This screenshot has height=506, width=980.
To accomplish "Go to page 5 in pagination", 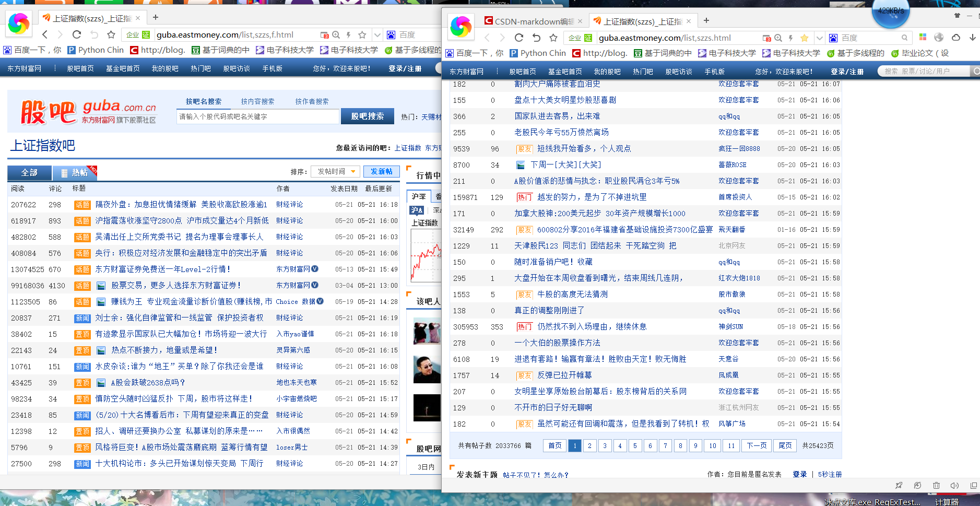I will click(x=635, y=445).
